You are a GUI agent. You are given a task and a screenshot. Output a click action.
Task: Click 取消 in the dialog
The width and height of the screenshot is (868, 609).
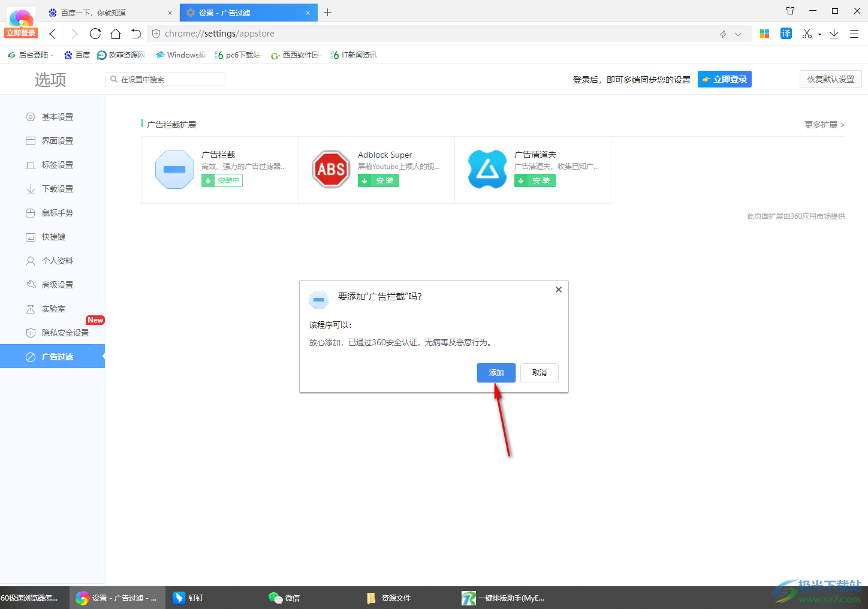click(x=540, y=373)
